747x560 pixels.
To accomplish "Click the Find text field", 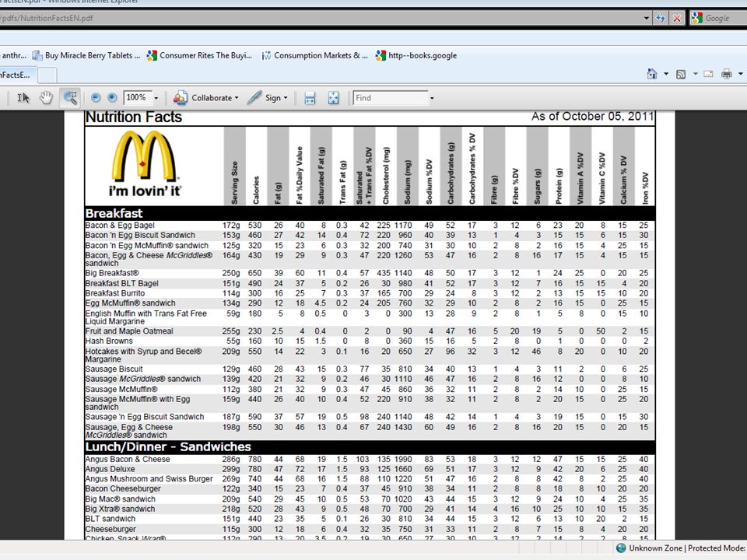I will coord(391,98).
